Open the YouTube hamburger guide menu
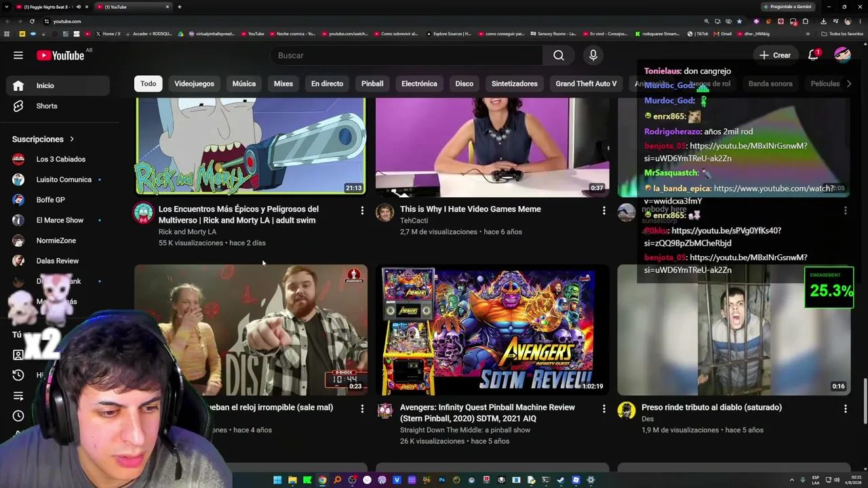Viewport: 868px width, 488px height. click(x=18, y=56)
